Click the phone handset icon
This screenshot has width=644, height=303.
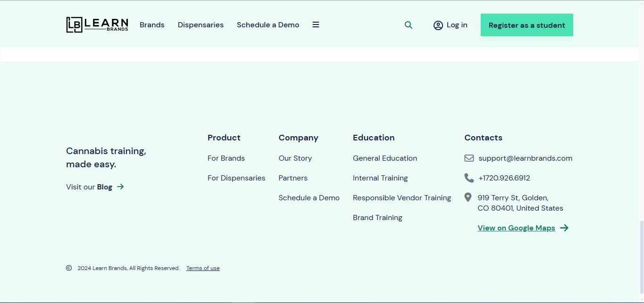(469, 178)
